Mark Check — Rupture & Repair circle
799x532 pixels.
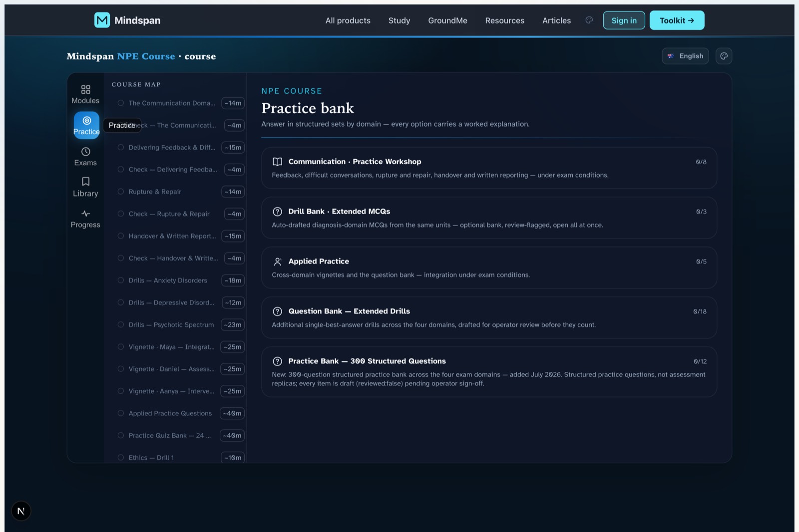coord(121,214)
